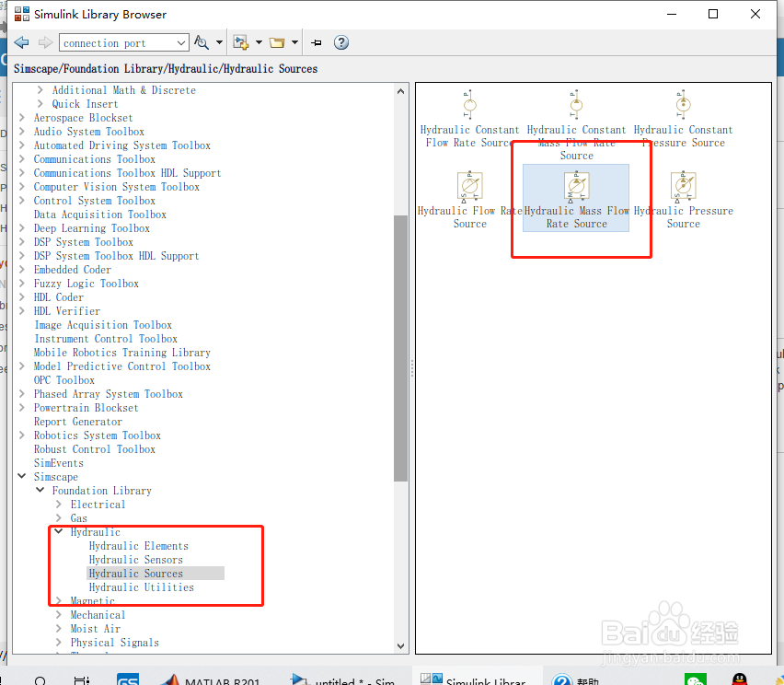The width and height of the screenshot is (784, 685).
Task: Click the open folder icon
Action: coord(276,42)
